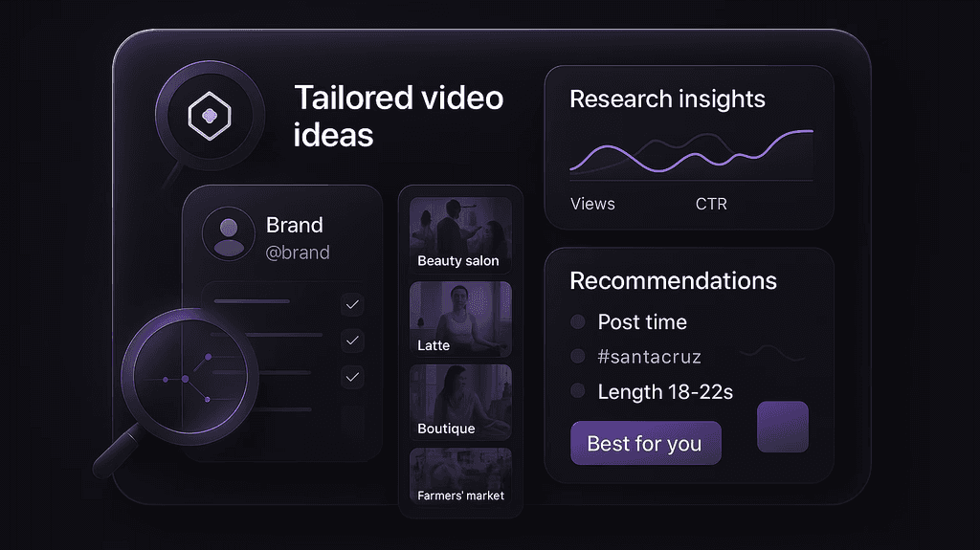The width and height of the screenshot is (980, 550).
Task: Click the purple color swatch square
Action: [783, 427]
